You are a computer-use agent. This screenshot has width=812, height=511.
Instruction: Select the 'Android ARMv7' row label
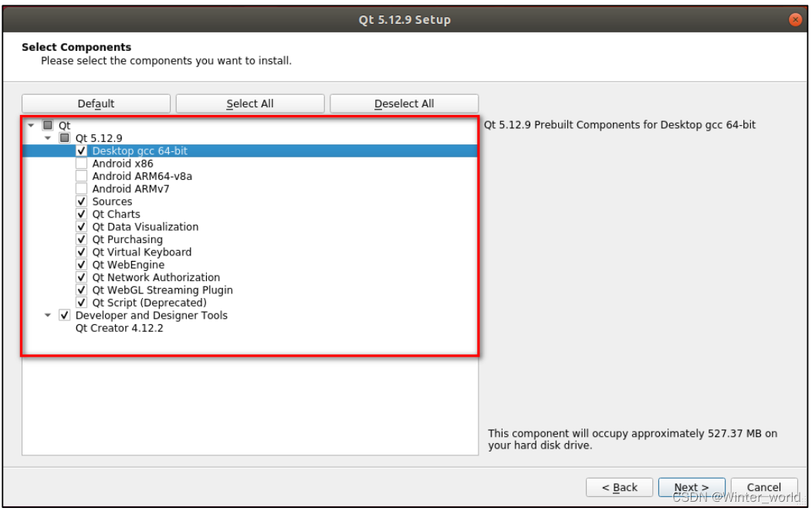(x=130, y=189)
